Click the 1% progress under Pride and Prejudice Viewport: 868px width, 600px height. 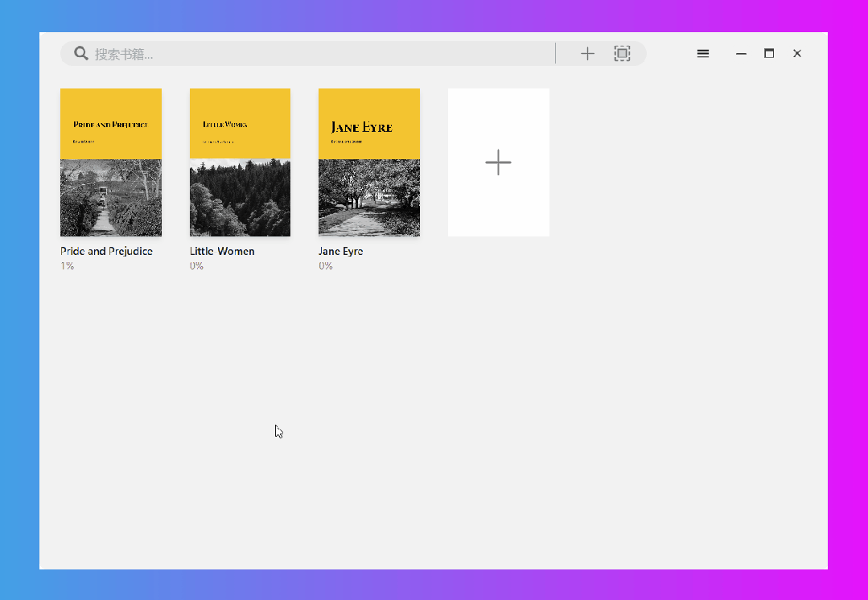67,266
